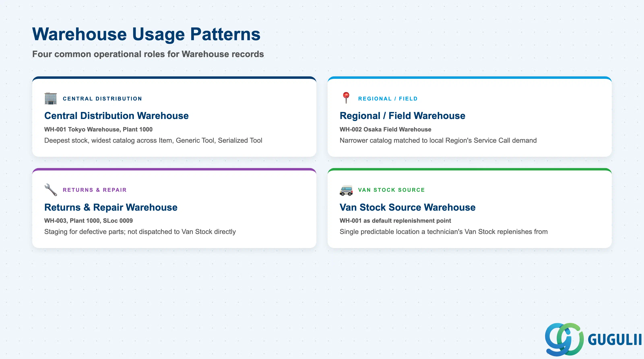Click 'WH-002 Osaka Field Warehouse' text

pyautogui.click(x=385, y=129)
